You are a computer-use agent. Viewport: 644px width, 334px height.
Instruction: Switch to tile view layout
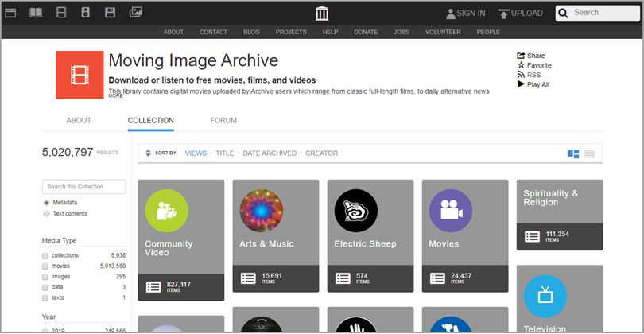tap(573, 153)
